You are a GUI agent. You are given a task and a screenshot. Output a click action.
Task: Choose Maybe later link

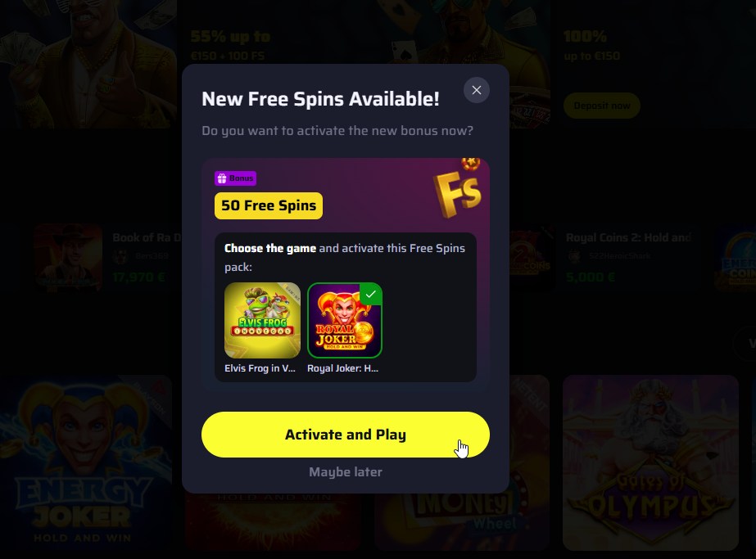(x=345, y=471)
